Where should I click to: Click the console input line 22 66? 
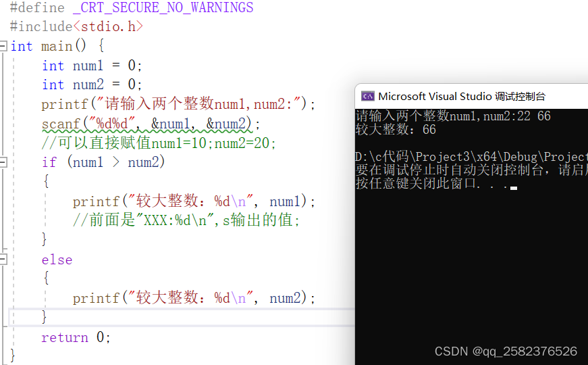[x=453, y=116]
